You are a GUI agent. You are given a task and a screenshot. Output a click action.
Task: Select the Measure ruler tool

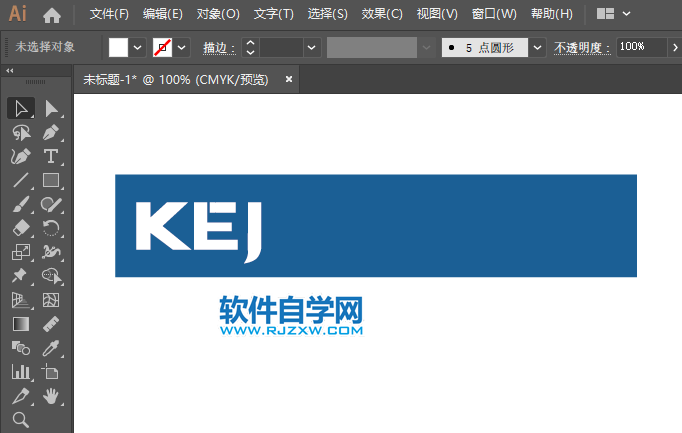click(x=51, y=324)
